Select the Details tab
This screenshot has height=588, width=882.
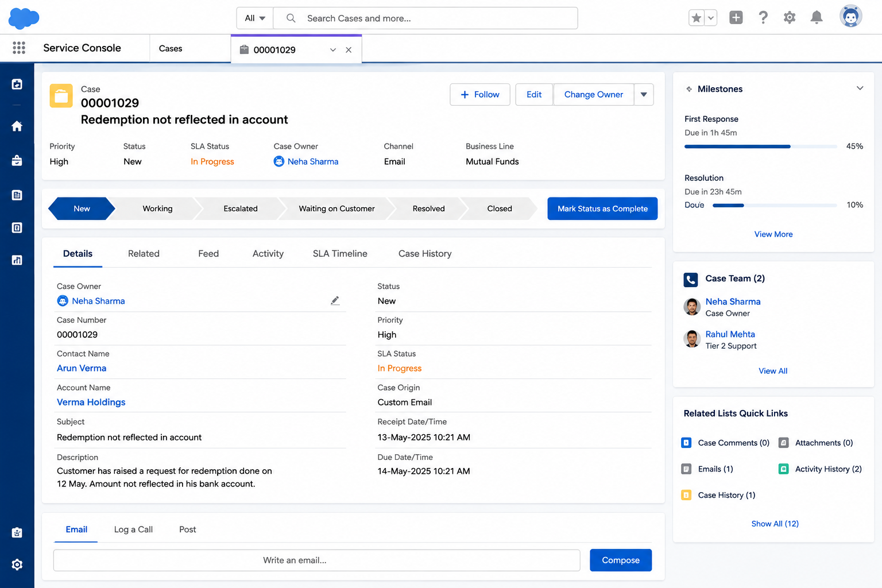click(x=78, y=254)
